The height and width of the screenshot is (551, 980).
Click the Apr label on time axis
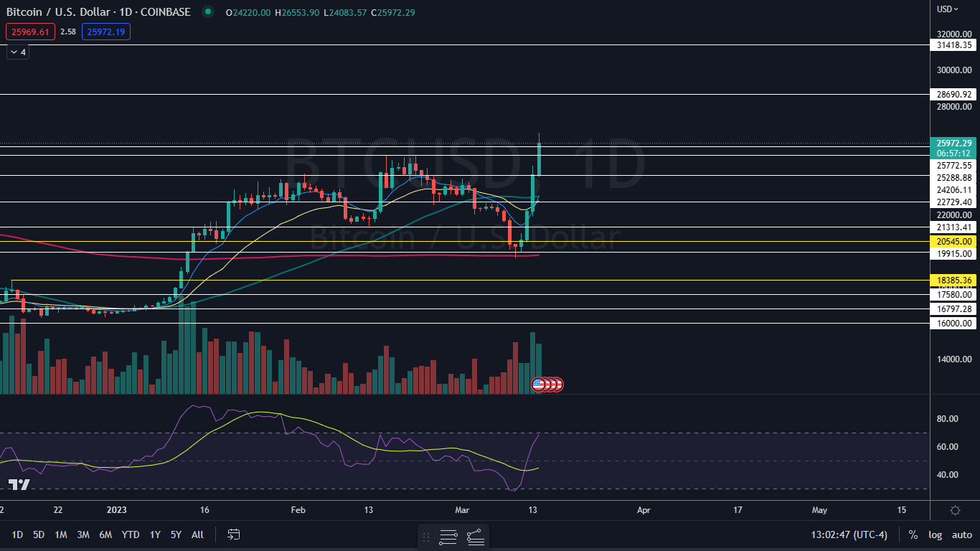[x=644, y=510]
